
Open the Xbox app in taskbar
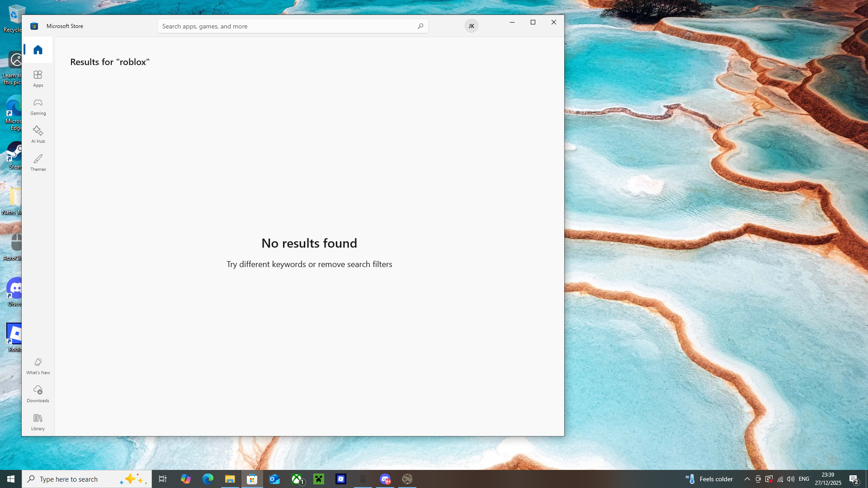(297, 479)
